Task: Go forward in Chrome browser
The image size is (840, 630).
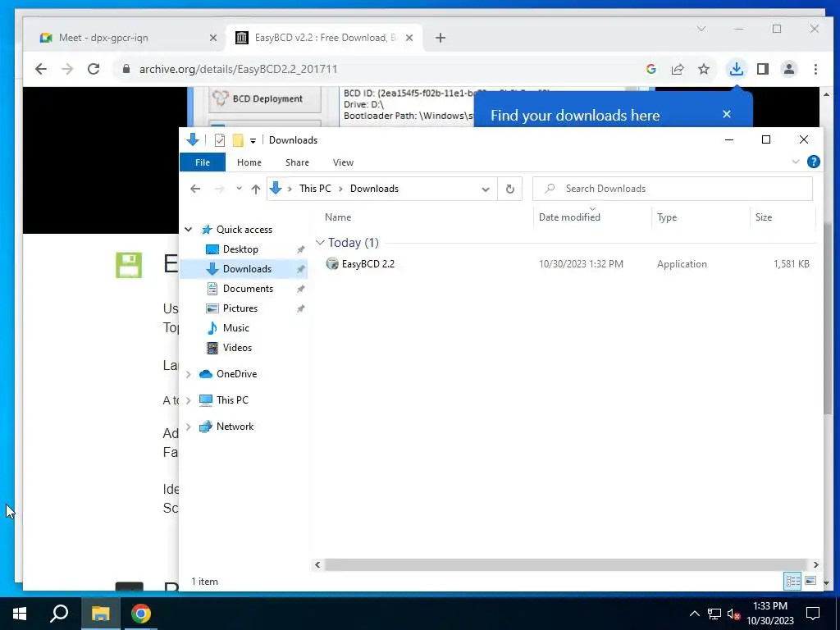Action: click(x=67, y=69)
